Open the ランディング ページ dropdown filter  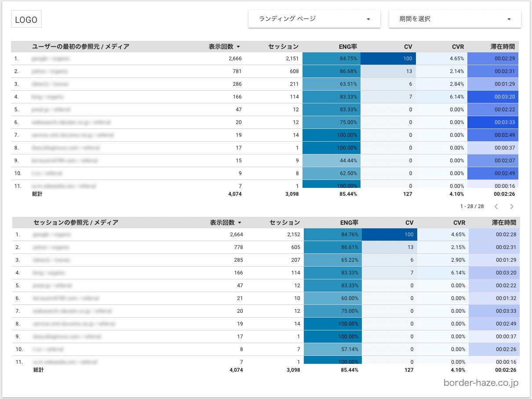tap(314, 19)
